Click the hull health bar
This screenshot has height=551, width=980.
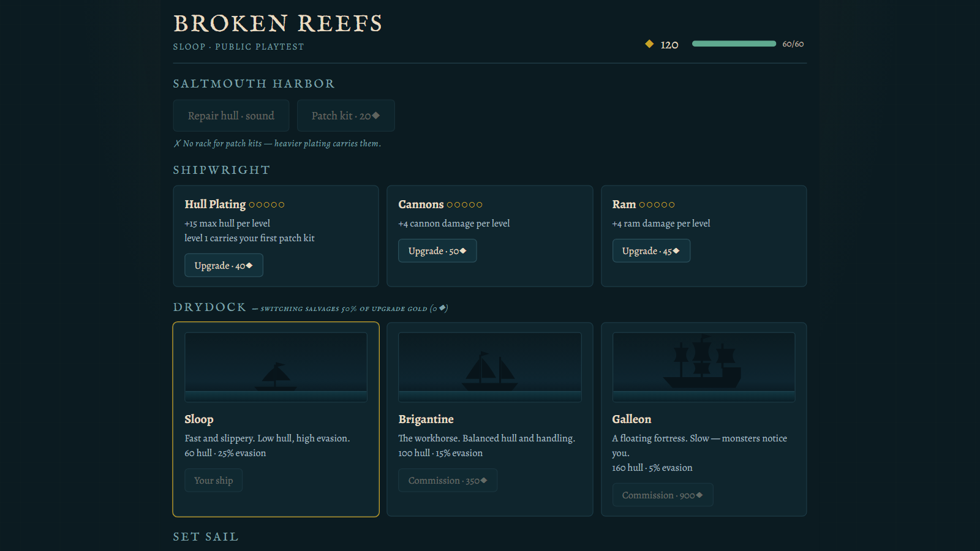click(734, 44)
